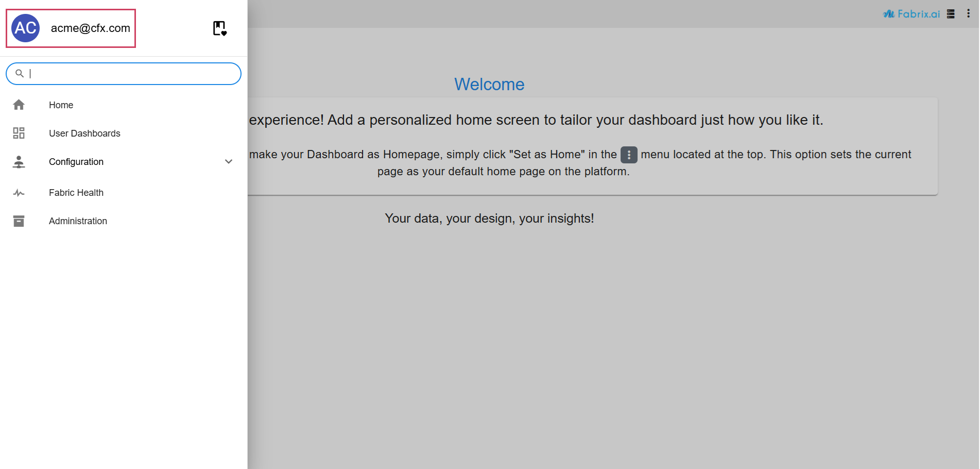Open the acme@cfx.com account name
This screenshot has height=469, width=980.
90,28
